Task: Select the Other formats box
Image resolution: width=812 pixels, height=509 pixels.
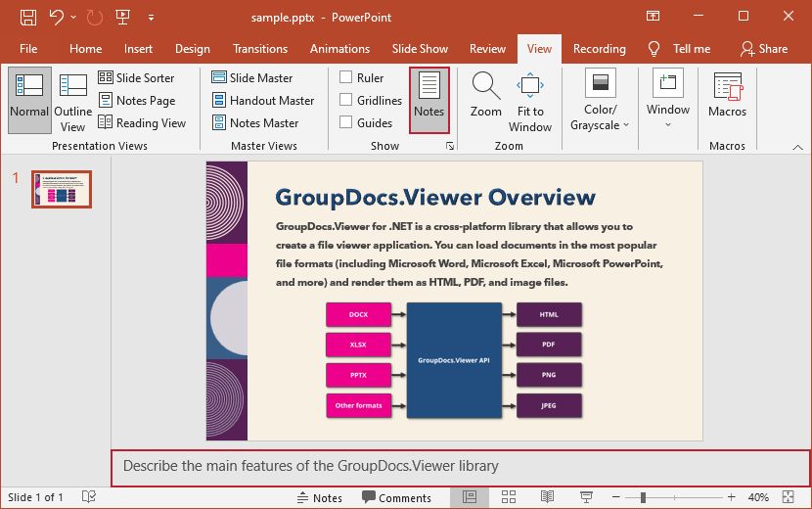Action: click(358, 406)
